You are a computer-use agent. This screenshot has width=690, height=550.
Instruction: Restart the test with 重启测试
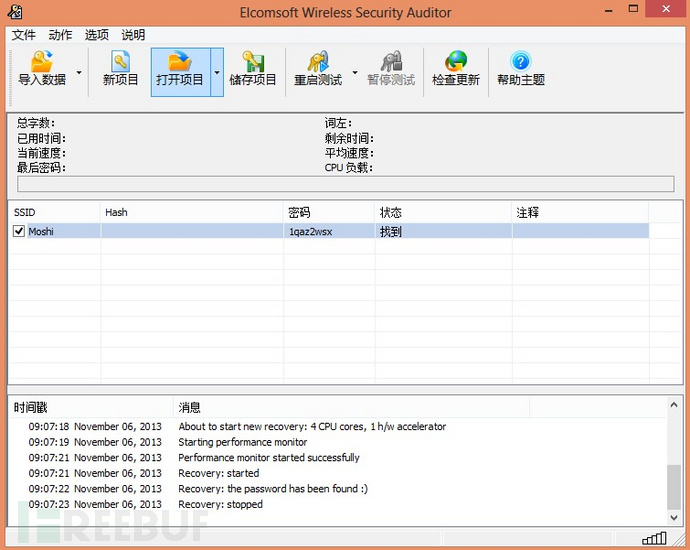pos(318,68)
